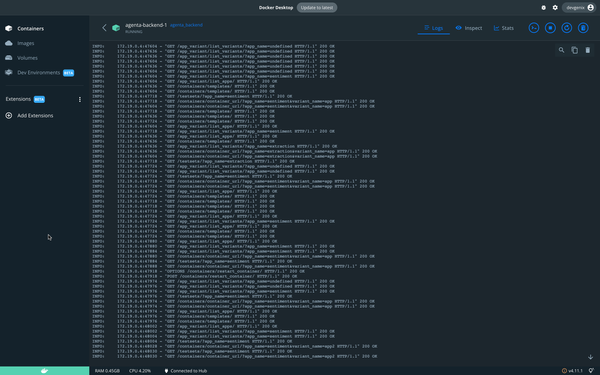Delete container with the trash button
Viewport: 600px width, 375px height.
coord(583,28)
